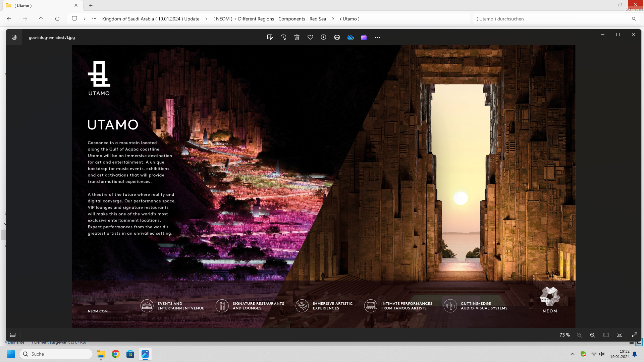Click the ( Utamo ) breadcrumb in the address bar
Screen dimensions: 644x362
pyautogui.click(x=350, y=19)
